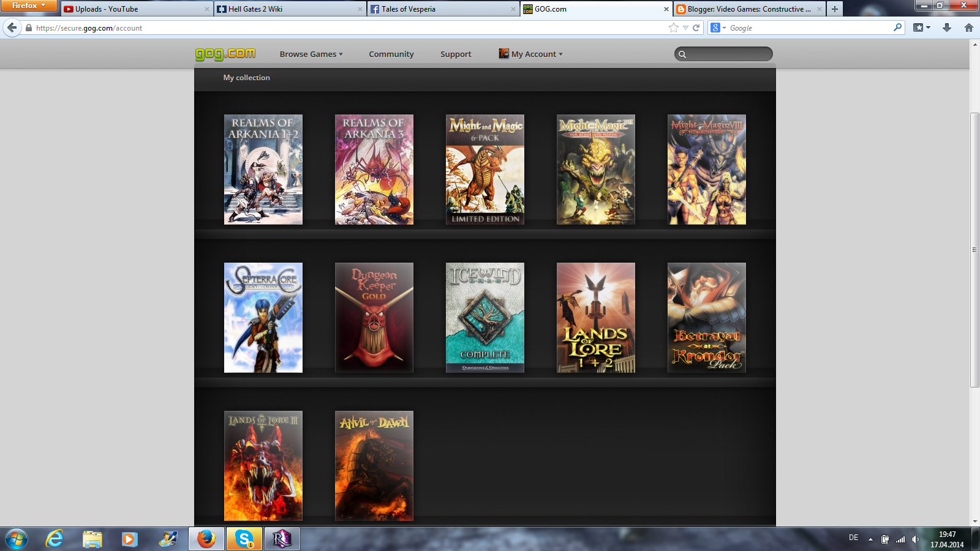Open Windows Explorer from the taskbar
The width and height of the screenshot is (980, 551).
click(x=92, y=539)
